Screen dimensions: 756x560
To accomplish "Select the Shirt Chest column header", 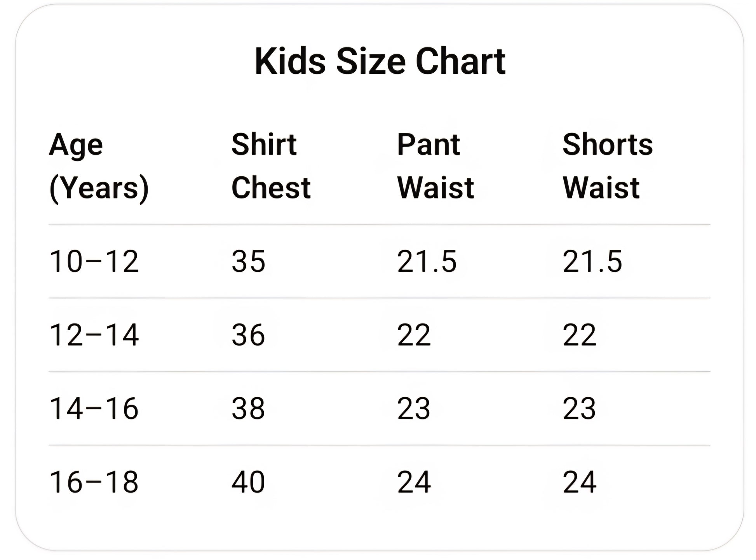I will click(x=271, y=166).
